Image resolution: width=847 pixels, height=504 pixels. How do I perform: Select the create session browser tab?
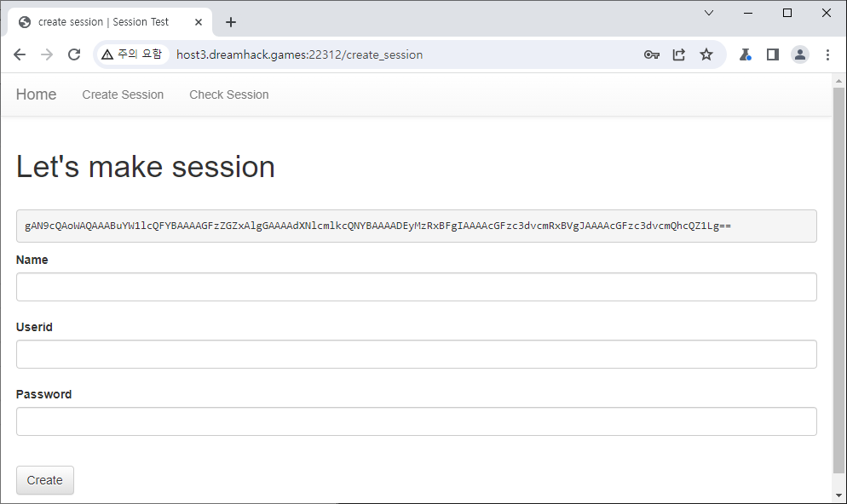tap(102, 22)
